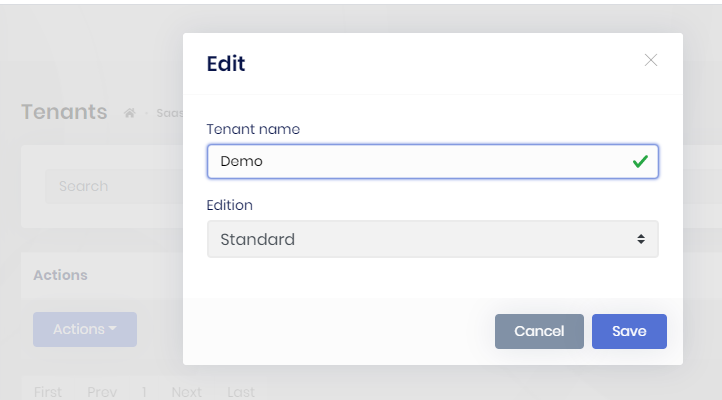Viewport: 722px width, 400px height.
Task: Save the tenant changes
Action: [x=629, y=331]
